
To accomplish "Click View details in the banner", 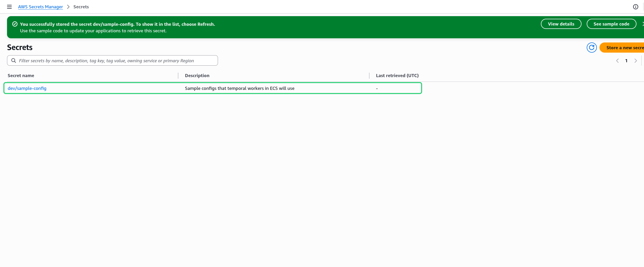I will [x=561, y=24].
